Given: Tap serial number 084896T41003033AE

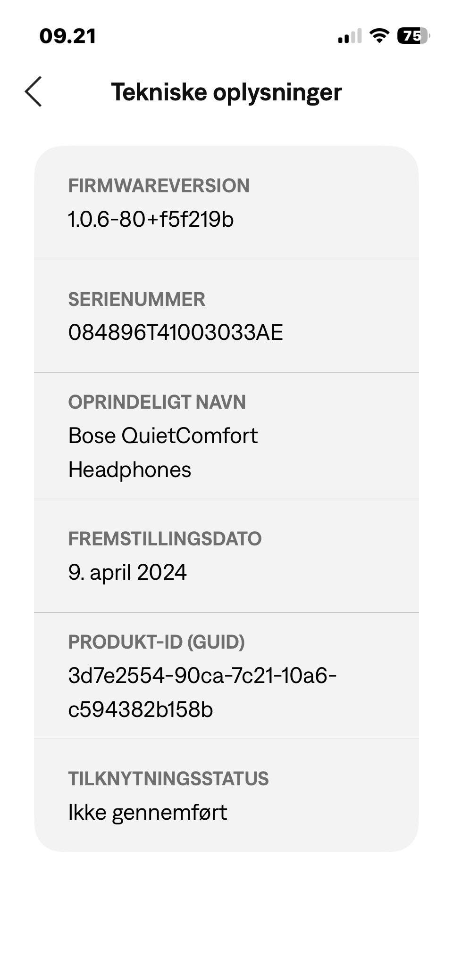Looking at the screenshot, I should pyautogui.click(x=176, y=332).
